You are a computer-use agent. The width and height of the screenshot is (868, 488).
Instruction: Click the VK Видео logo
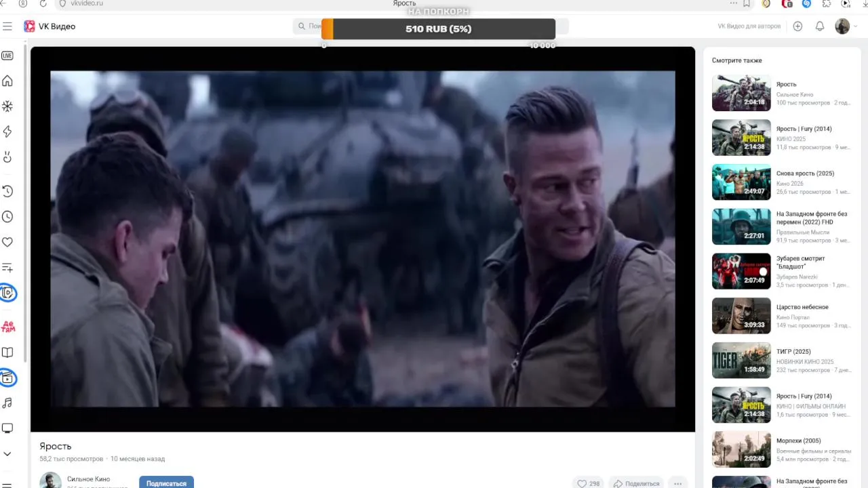click(50, 26)
